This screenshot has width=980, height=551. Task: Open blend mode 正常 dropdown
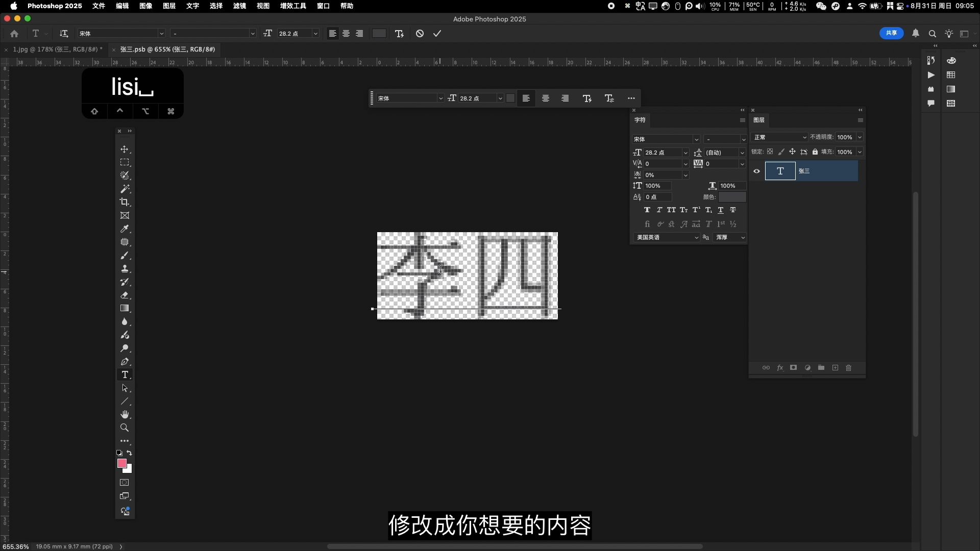[779, 137]
